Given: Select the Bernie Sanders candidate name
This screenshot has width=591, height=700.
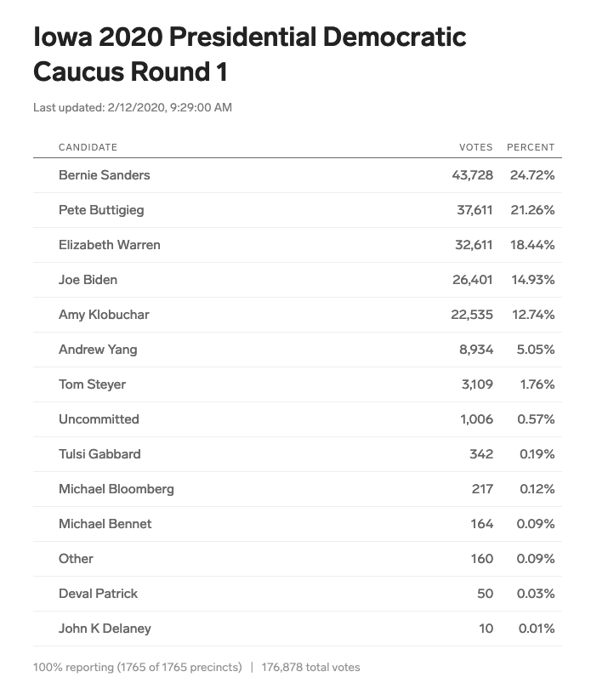Looking at the screenshot, I should click(104, 175).
